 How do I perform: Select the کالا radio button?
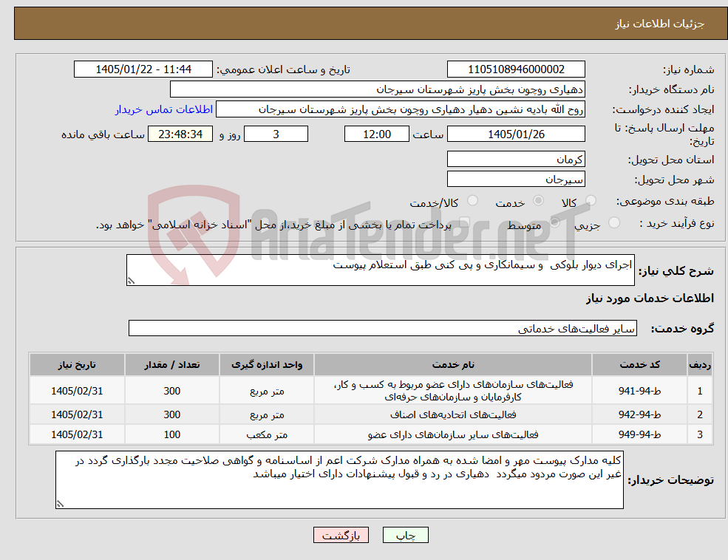pyautogui.click(x=591, y=200)
